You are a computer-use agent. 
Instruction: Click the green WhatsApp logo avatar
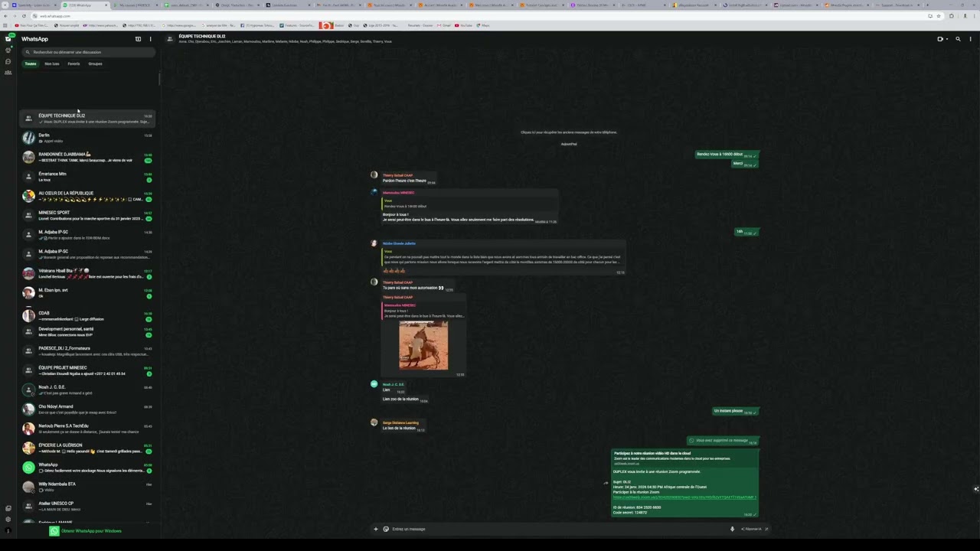28,468
